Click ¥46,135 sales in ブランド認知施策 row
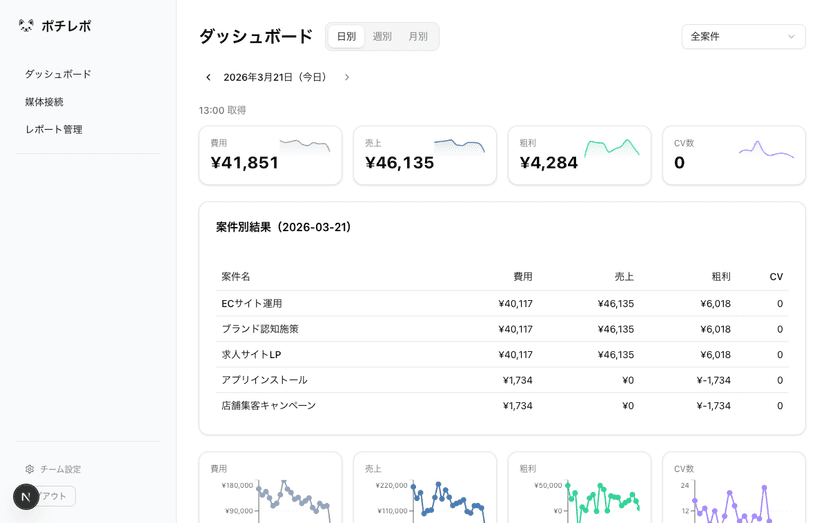 coord(616,329)
